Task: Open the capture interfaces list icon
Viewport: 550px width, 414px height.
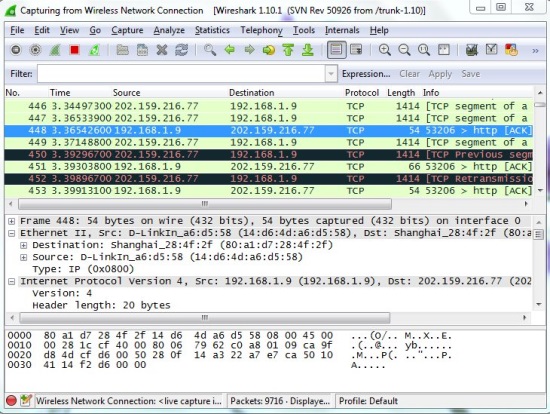Action: 16,50
